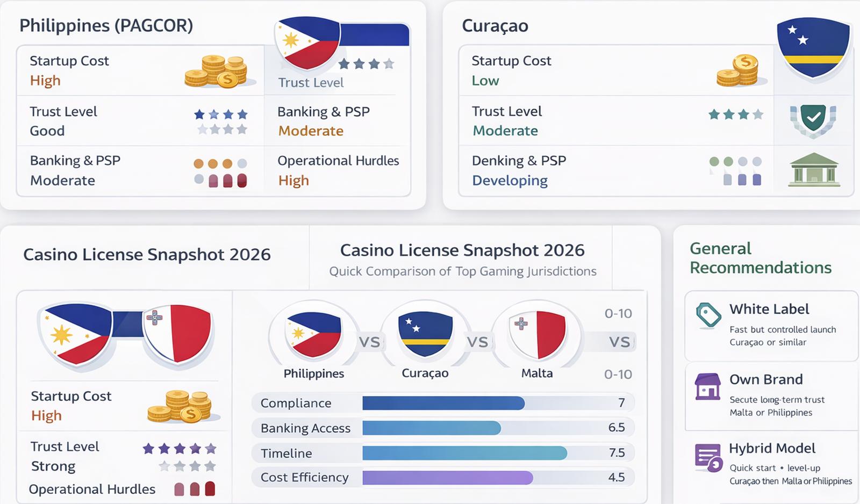860x504 pixels.
Task: Select the Malta label under the comparison flag
Action: (x=537, y=373)
